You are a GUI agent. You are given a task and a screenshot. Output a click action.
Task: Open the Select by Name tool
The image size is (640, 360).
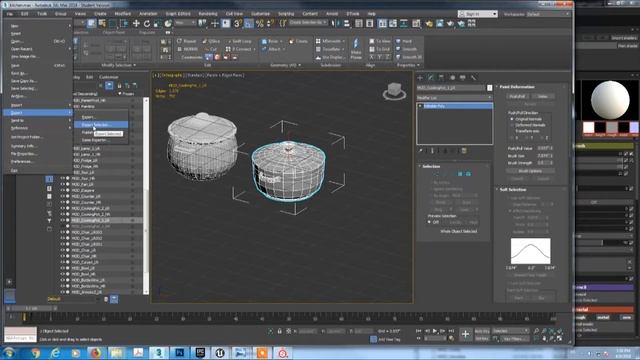[102, 24]
